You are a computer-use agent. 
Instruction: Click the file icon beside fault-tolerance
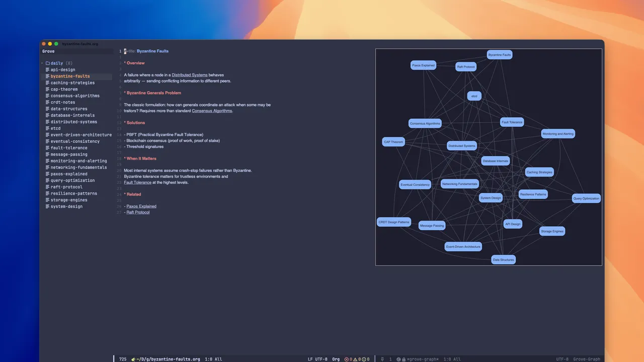48,148
